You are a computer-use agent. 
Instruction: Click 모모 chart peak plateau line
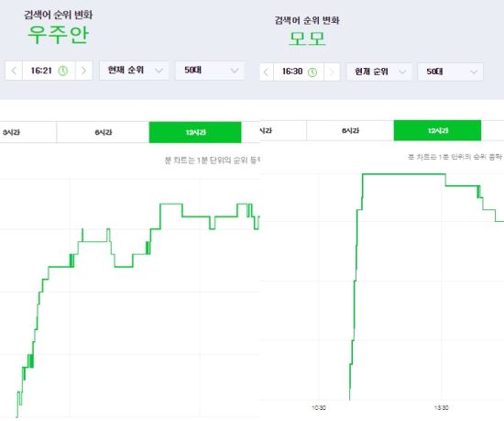404,174
